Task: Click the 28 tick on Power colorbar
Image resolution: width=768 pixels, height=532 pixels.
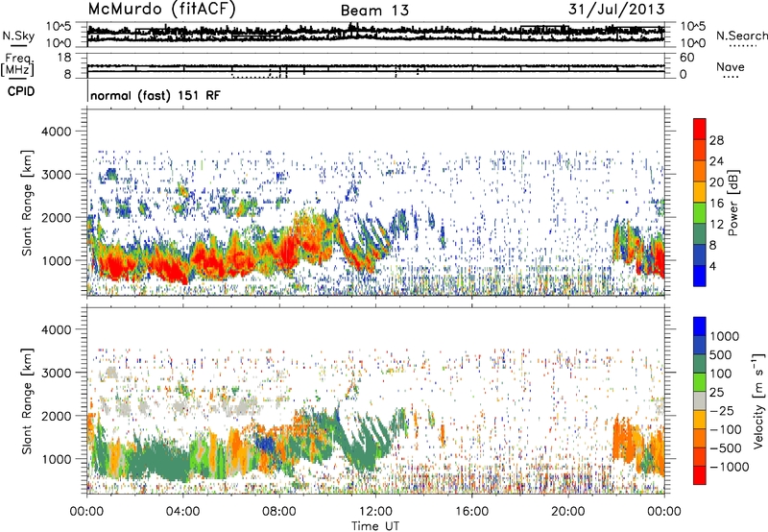Action: (716, 140)
